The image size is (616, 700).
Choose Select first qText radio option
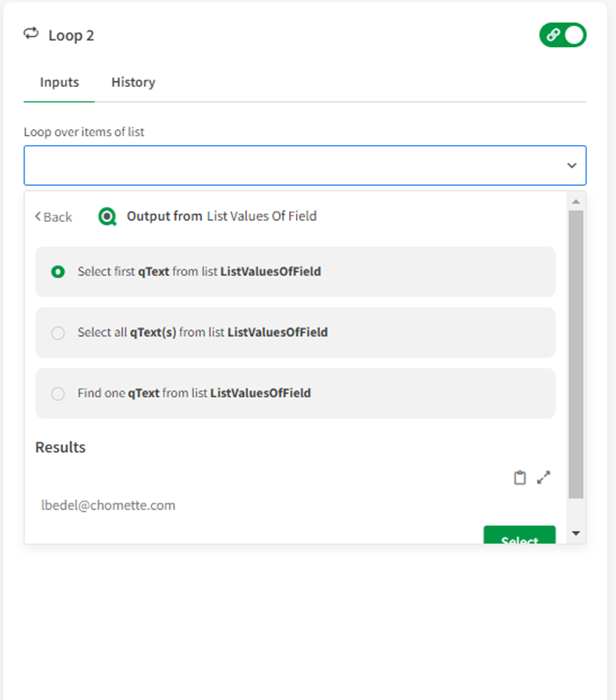(x=58, y=272)
